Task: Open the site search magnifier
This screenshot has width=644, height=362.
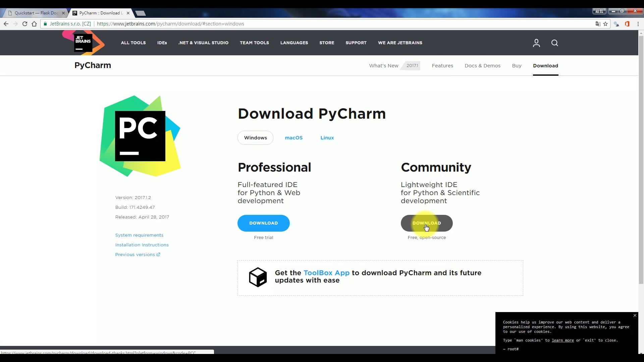Action: (x=554, y=43)
